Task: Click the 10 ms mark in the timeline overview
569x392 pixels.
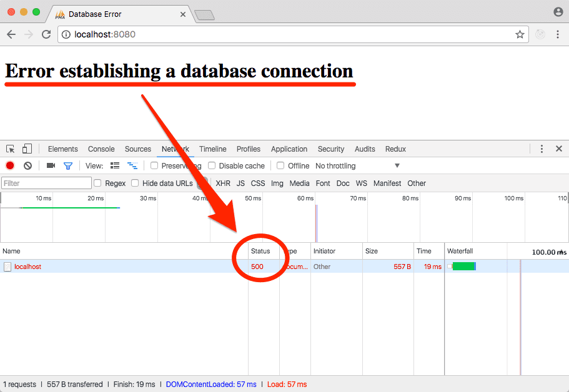Action: pyautogui.click(x=44, y=198)
